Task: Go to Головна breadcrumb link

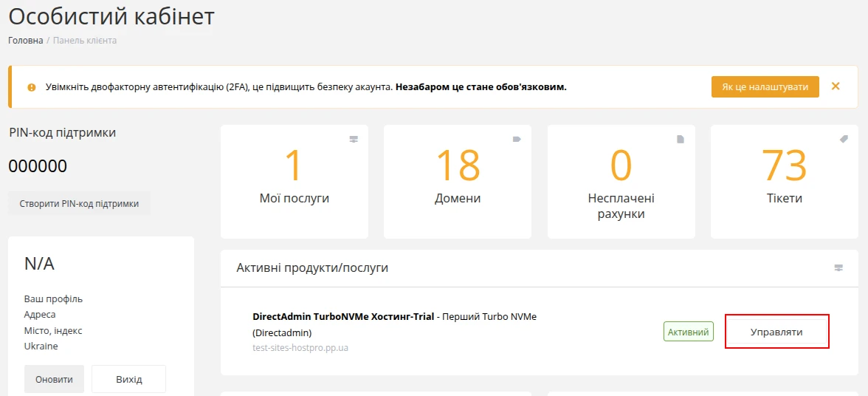Action: click(x=25, y=41)
